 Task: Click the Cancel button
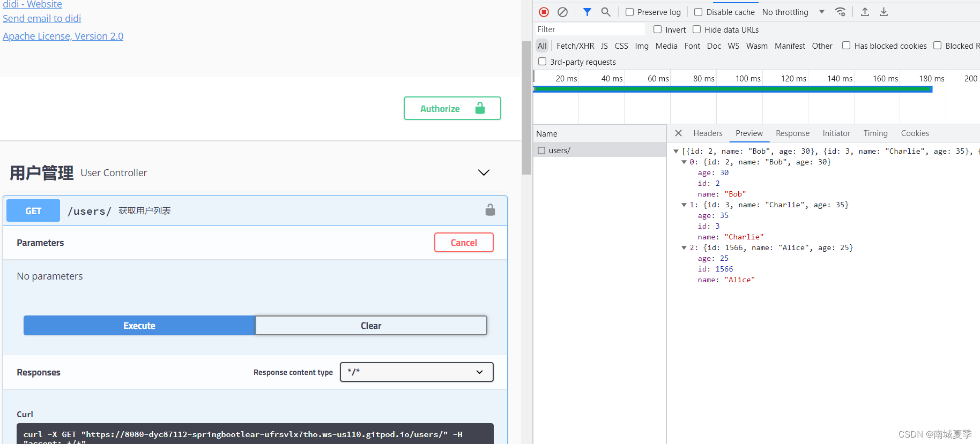[464, 243]
